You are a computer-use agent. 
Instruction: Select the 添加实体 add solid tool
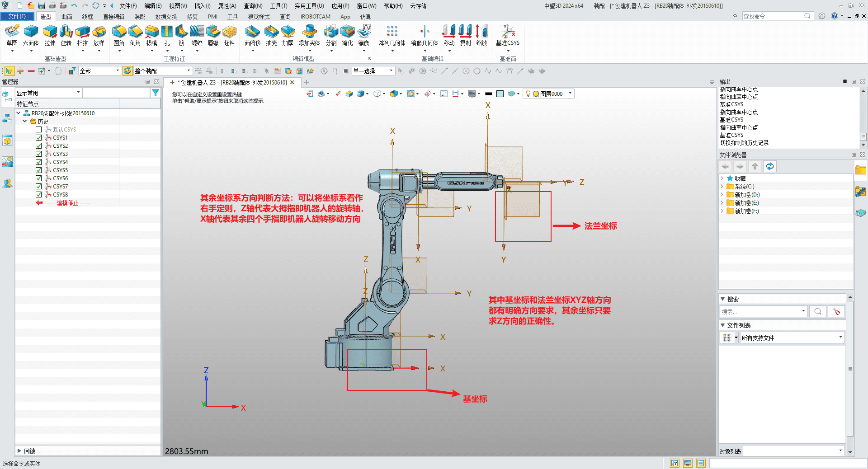(x=309, y=35)
